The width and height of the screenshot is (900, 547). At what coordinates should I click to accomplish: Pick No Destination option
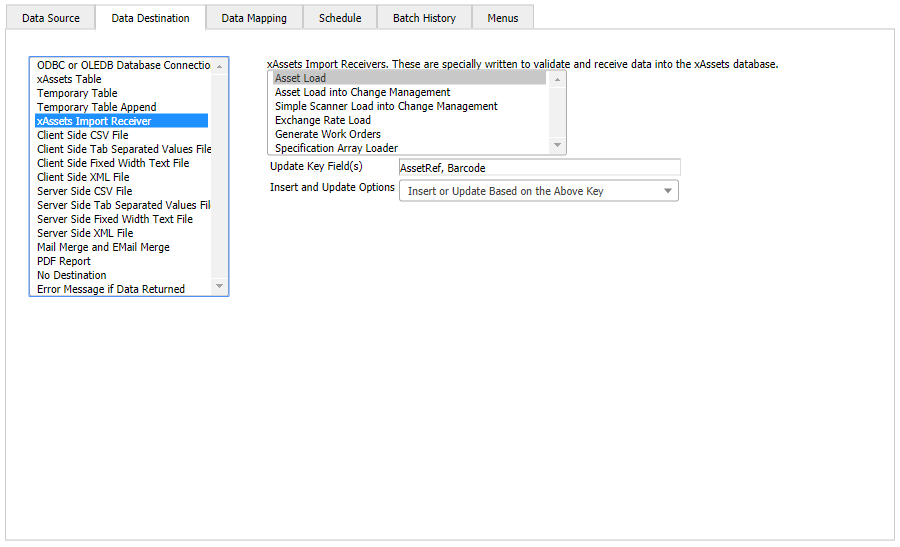tap(123, 276)
